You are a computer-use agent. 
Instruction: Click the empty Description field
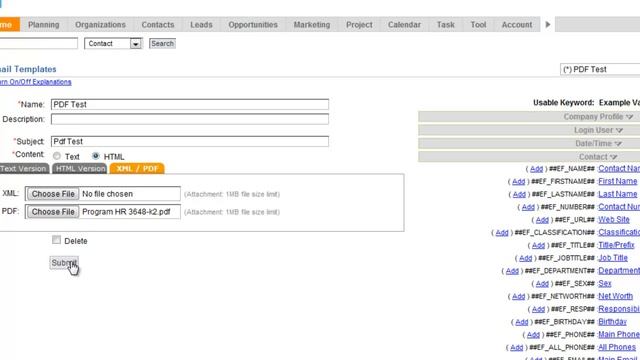pyautogui.click(x=190, y=119)
